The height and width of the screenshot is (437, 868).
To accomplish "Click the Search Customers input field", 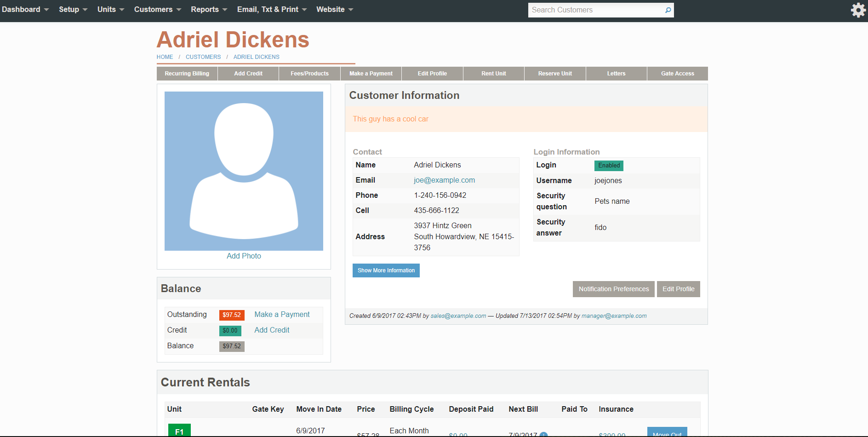I will (596, 10).
